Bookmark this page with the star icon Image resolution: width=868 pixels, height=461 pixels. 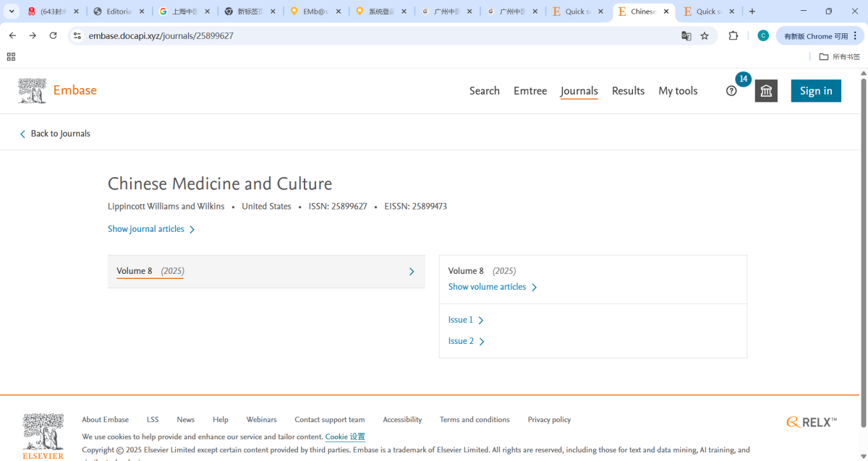pyautogui.click(x=705, y=35)
